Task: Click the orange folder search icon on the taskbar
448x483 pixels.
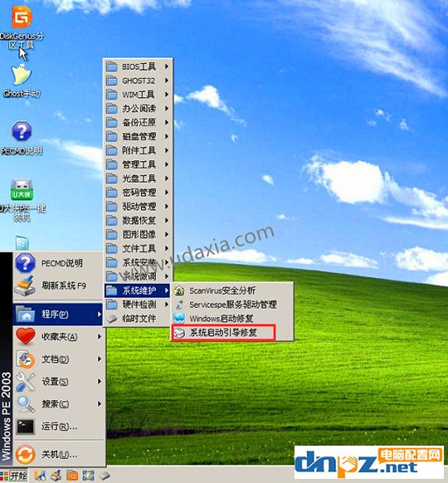Action: (72, 476)
